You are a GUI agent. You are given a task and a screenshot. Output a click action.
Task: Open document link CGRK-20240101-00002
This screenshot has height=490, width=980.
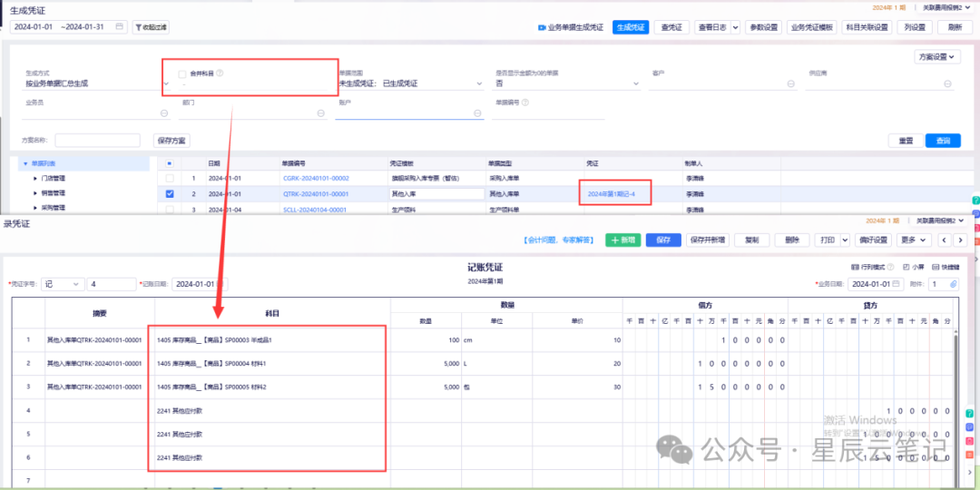tap(316, 178)
